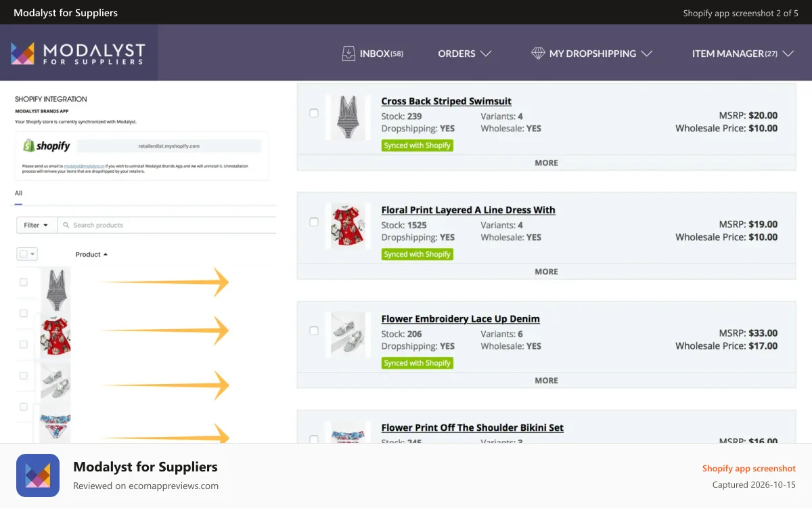Click the grey lace-up shoes thumbnail in Modalyst list
This screenshot has height=508, width=812.
point(348,335)
